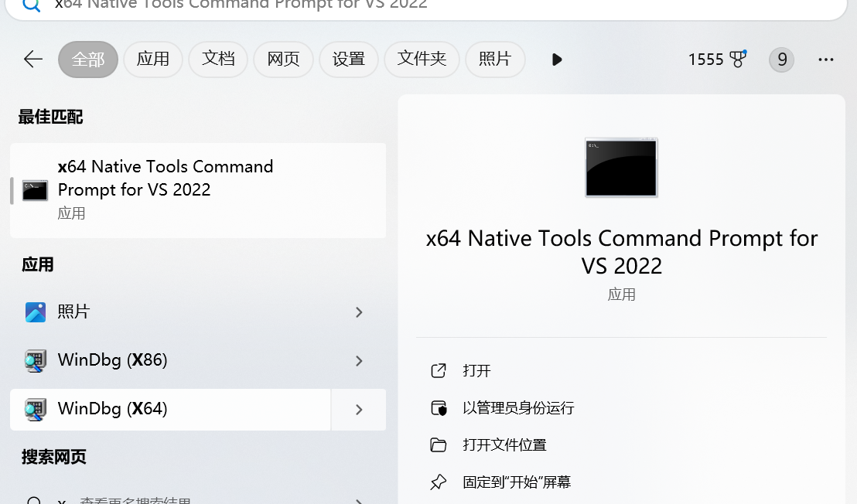857x504 pixels.
Task: Click the WinDbg (X86) app icon
Action: 35,360
